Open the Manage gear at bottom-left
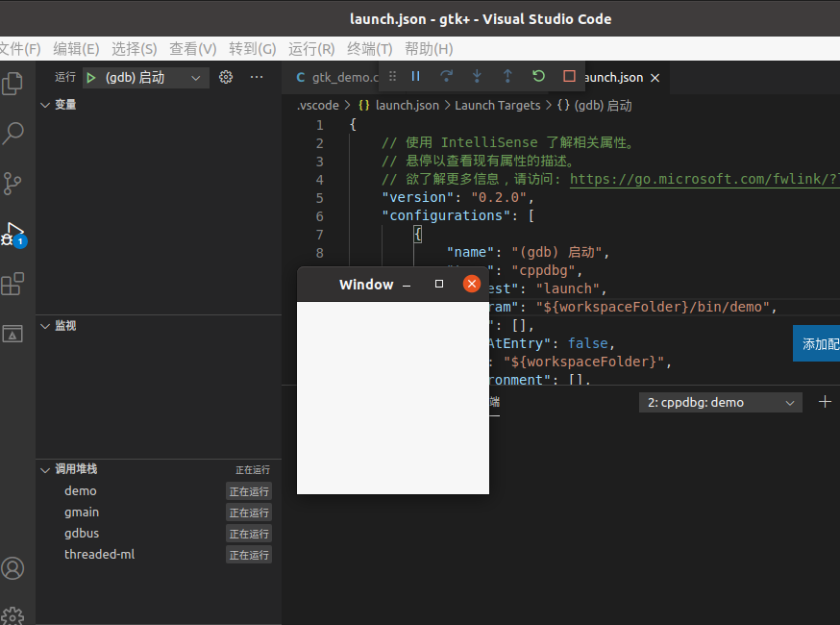This screenshot has width=840, height=625. tap(12, 615)
